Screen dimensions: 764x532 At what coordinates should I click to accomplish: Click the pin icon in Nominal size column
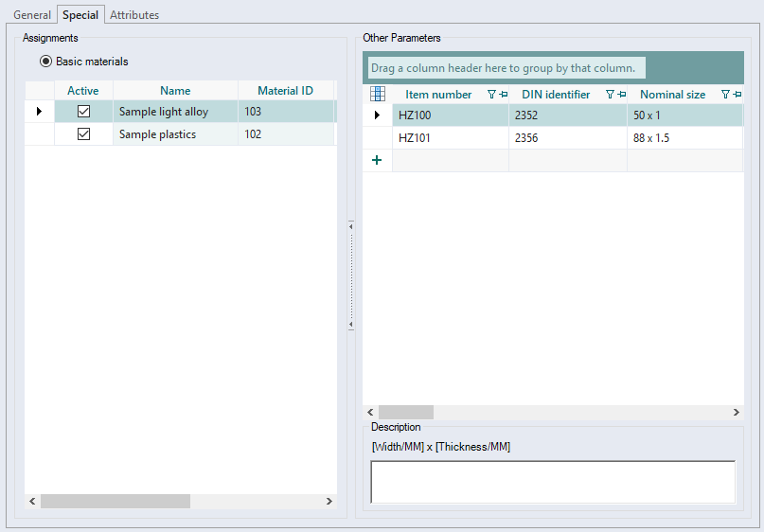click(737, 95)
